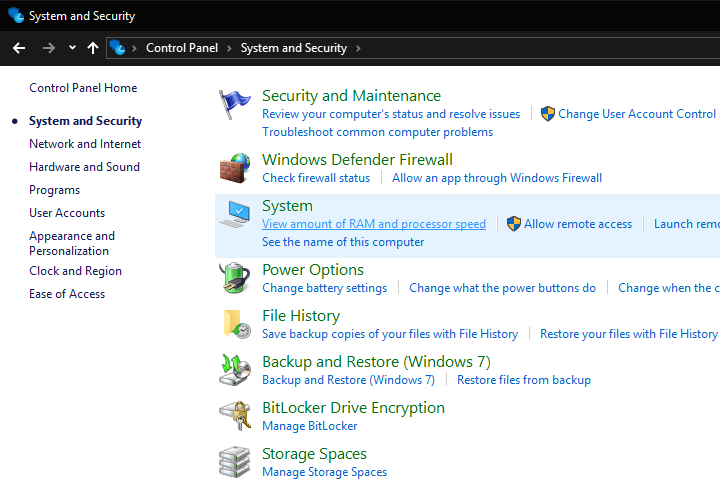
Task: Select System and Security breadcrumb in address bar
Action: (294, 48)
